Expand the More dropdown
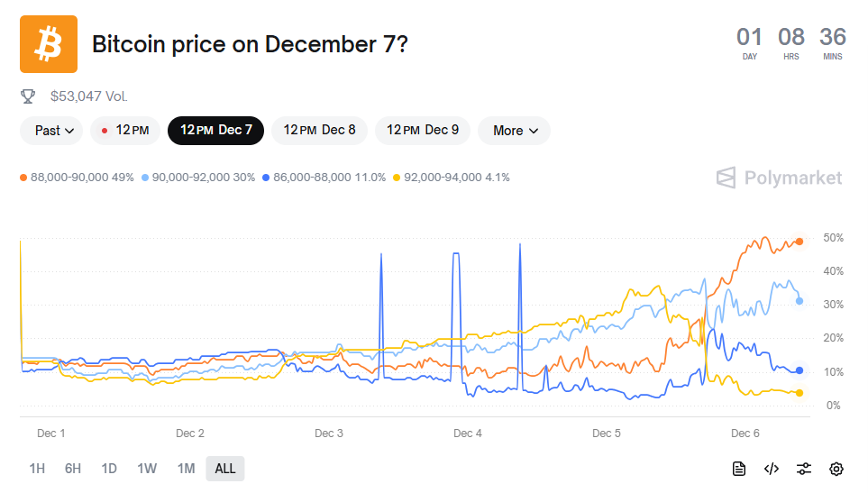This screenshot has height=493, width=868. (x=515, y=131)
